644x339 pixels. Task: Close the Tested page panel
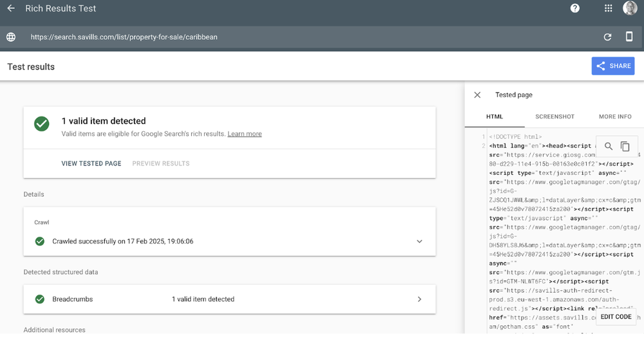(477, 95)
